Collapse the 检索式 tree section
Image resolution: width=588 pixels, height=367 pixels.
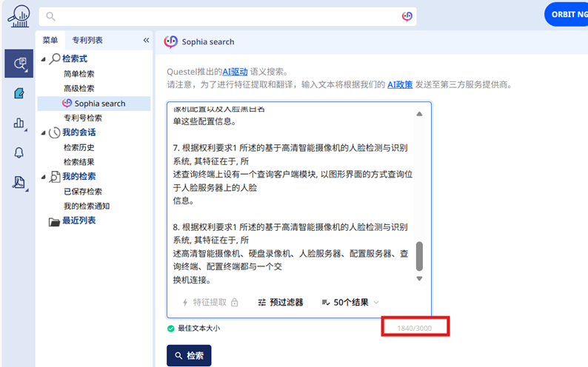coord(44,59)
